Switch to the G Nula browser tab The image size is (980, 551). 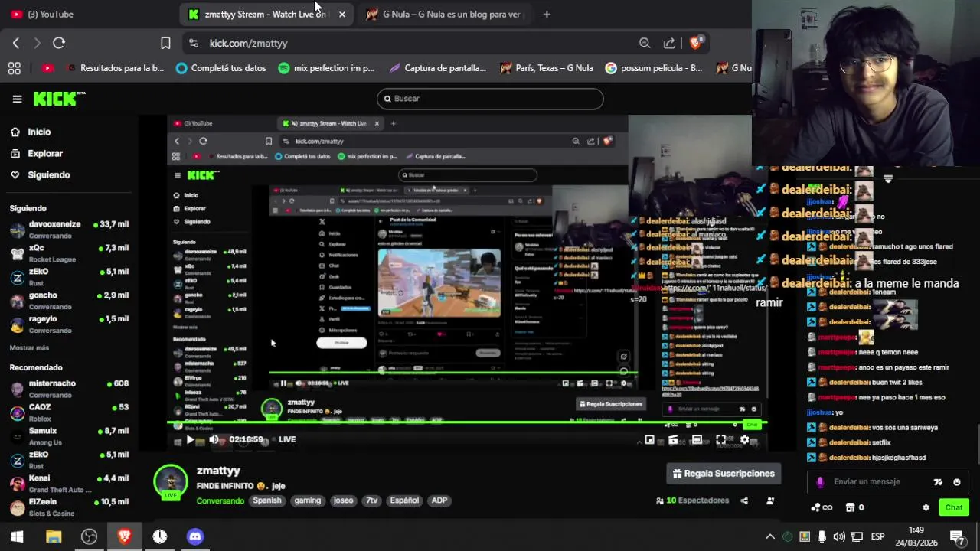pos(444,14)
